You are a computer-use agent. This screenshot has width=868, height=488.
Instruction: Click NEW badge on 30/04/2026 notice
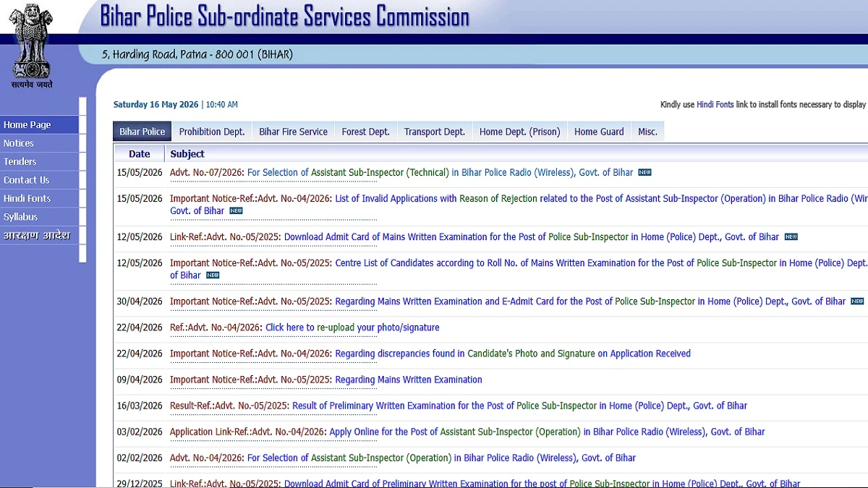857,301
